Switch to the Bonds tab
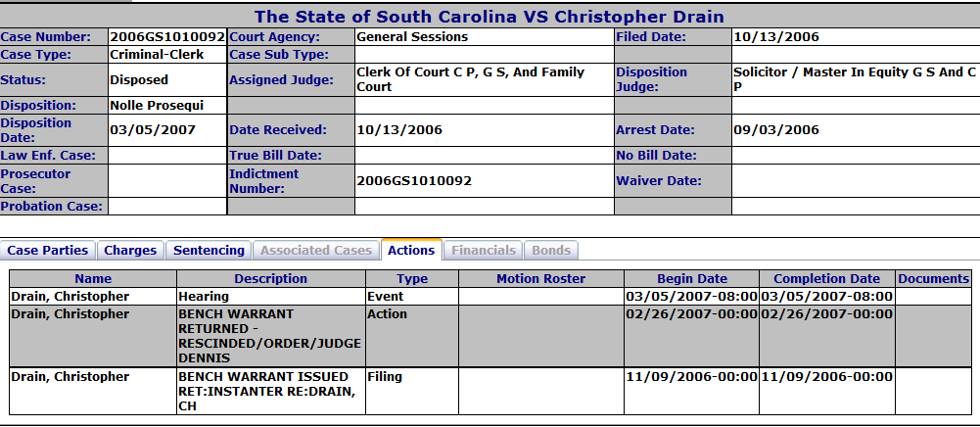 pos(551,250)
